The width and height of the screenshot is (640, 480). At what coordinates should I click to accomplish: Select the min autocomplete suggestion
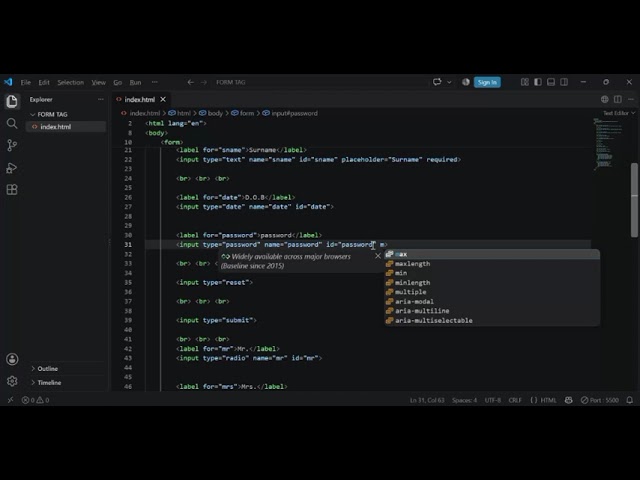pos(492,273)
